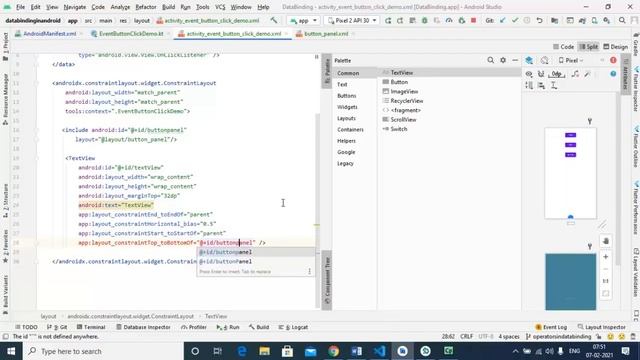Open Palette settings gear

(x=503, y=60)
